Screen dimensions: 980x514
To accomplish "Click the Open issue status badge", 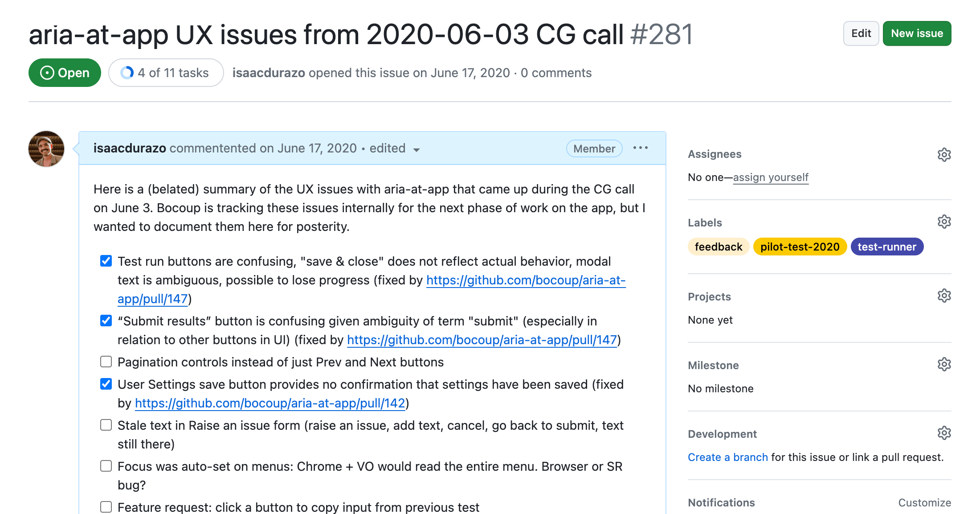I will 65,73.
